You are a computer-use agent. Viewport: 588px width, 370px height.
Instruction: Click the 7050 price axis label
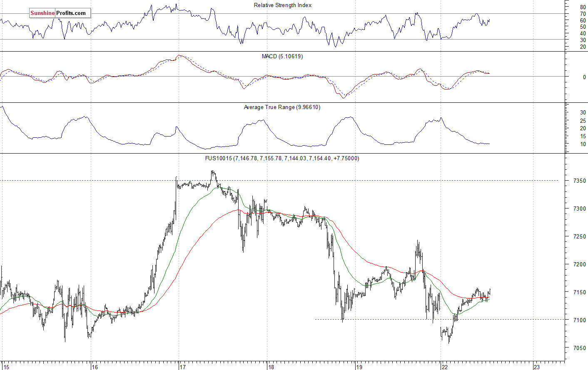(579, 348)
